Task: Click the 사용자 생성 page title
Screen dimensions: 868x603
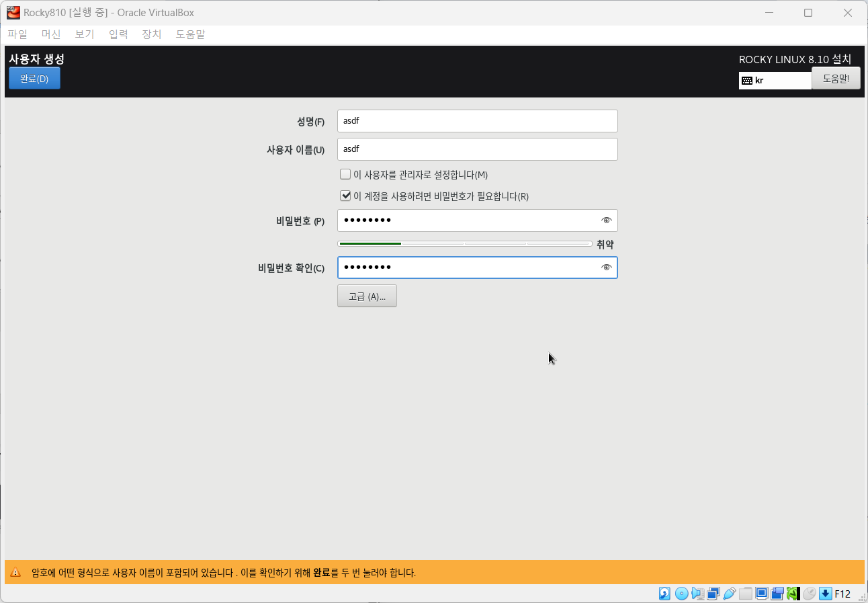Action: pyautogui.click(x=37, y=58)
